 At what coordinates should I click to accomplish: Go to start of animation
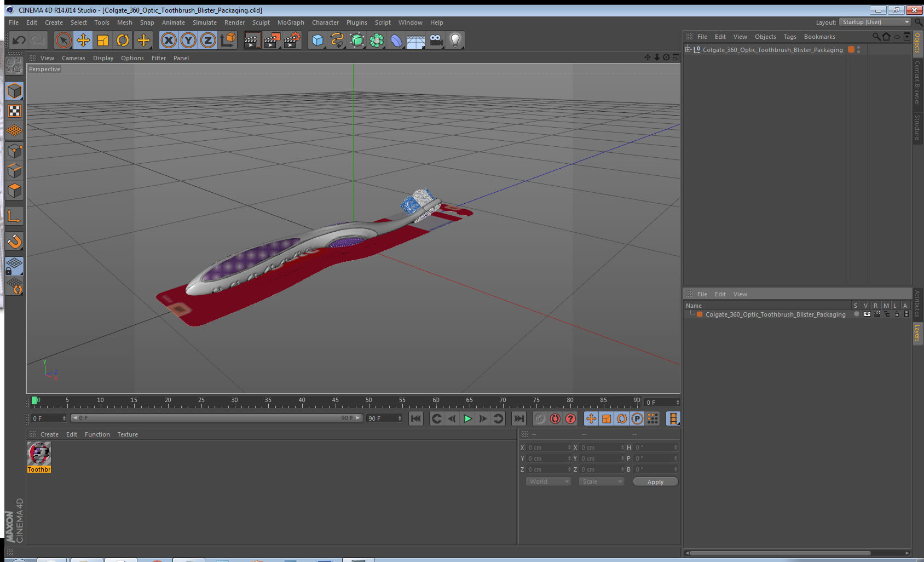(x=416, y=418)
